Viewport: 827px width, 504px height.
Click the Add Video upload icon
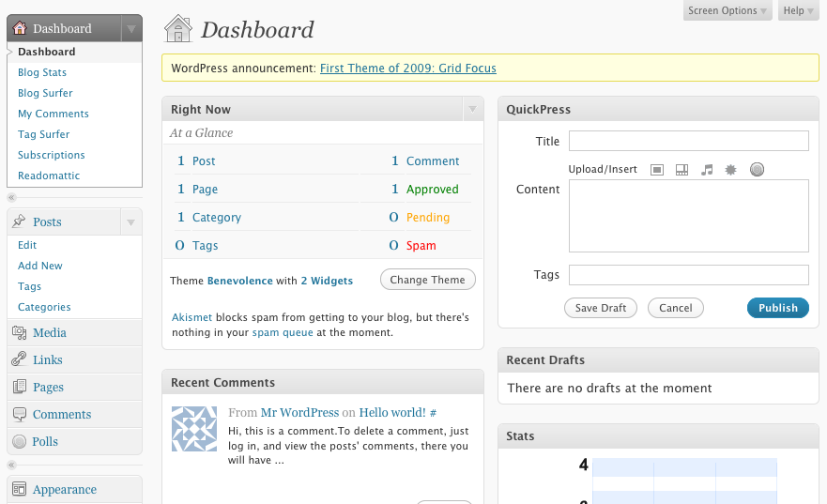(682, 170)
